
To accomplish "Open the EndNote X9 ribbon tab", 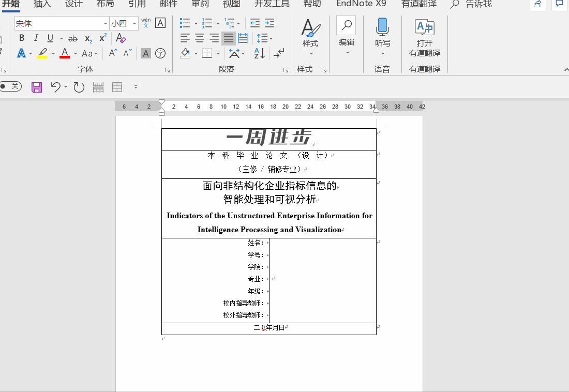I will (x=361, y=4).
